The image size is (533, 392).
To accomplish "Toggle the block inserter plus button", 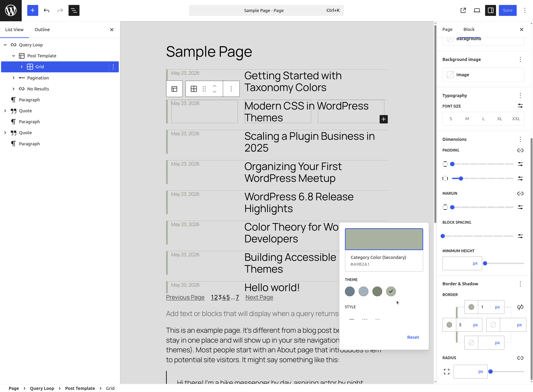I will pyautogui.click(x=32, y=11).
